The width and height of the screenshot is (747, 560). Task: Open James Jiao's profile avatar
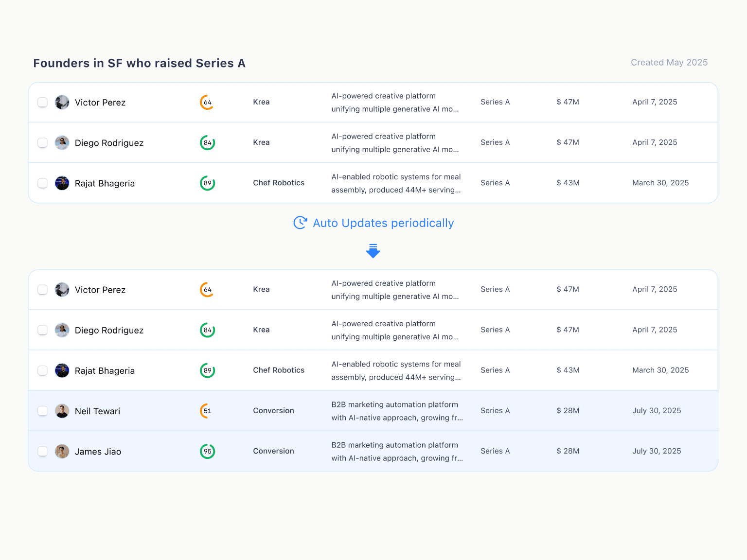(62, 451)
